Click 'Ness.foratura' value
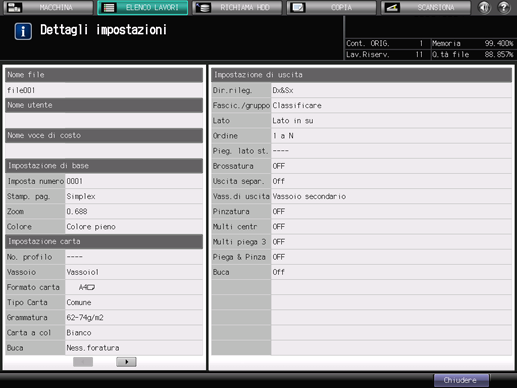This screenshot has width=517, height=388. 93,348
